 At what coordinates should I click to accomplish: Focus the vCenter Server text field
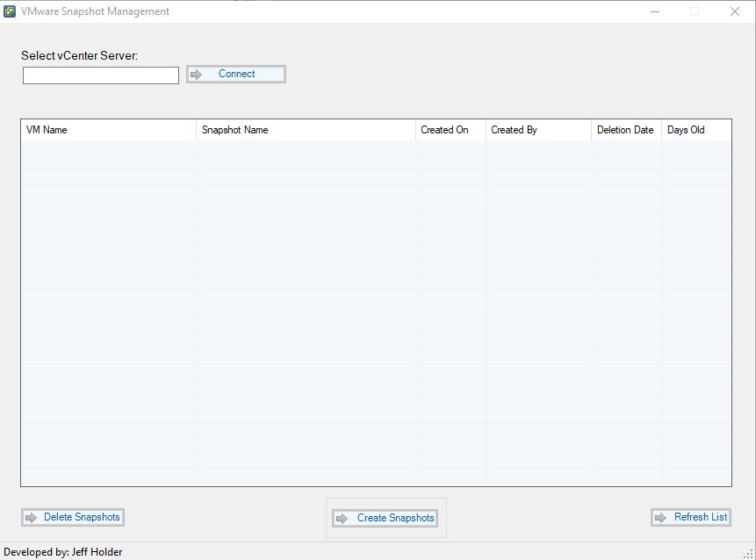tap(101, 75)
